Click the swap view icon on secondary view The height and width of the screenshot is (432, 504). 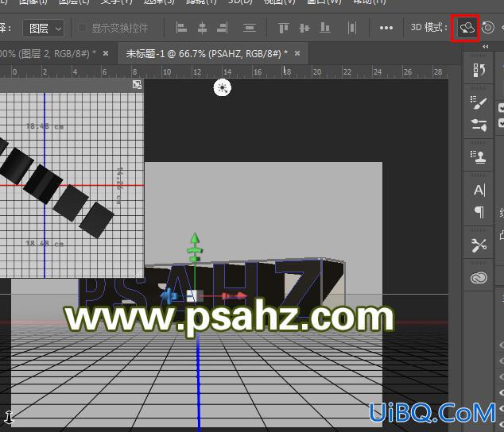point(138,84)
